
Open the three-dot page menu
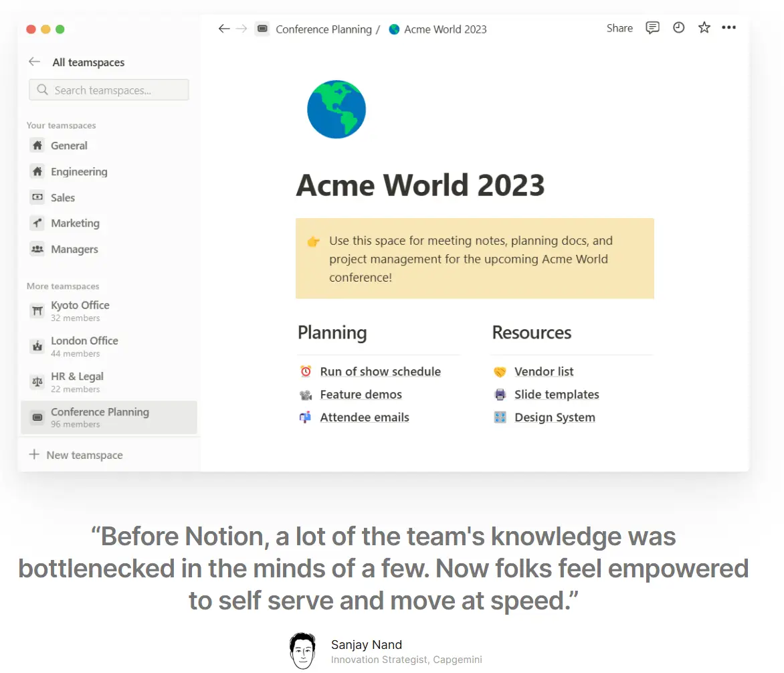pos(728,27)
